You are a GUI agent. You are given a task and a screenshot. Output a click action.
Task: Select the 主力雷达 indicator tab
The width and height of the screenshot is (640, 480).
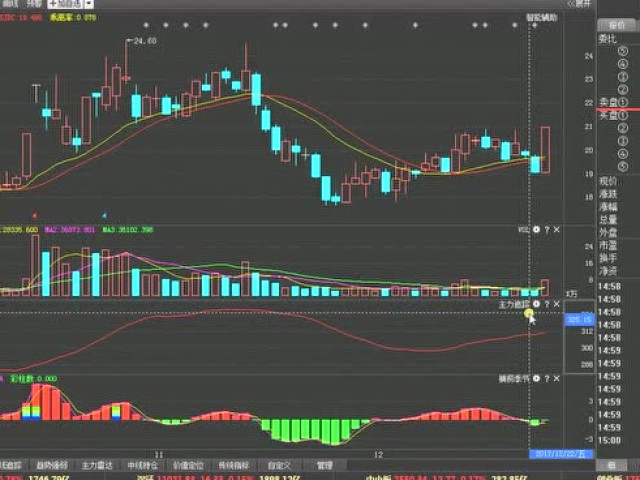click(97, 465)
